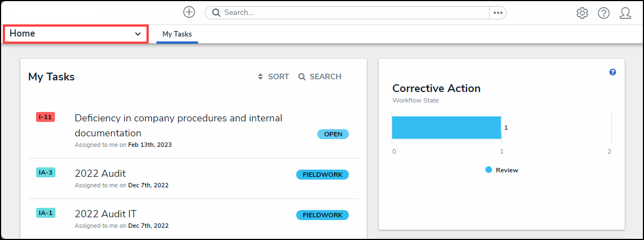Open the help question mark icon

tap(604, 13)
